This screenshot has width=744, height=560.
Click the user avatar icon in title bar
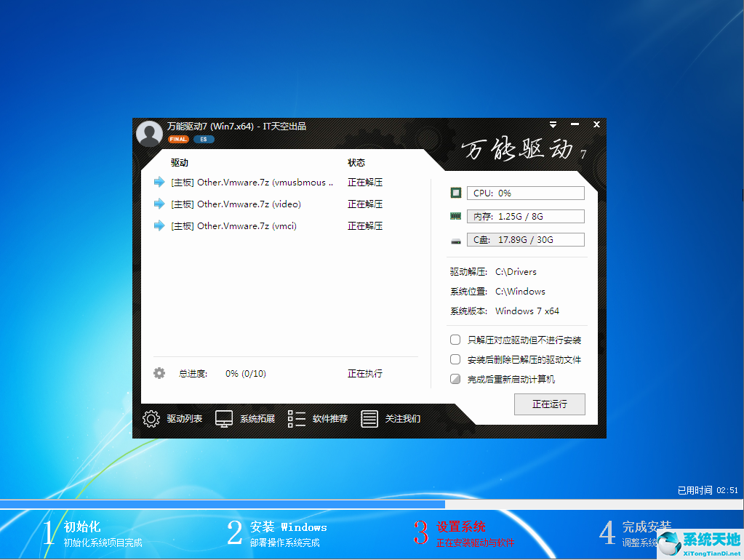150,134
